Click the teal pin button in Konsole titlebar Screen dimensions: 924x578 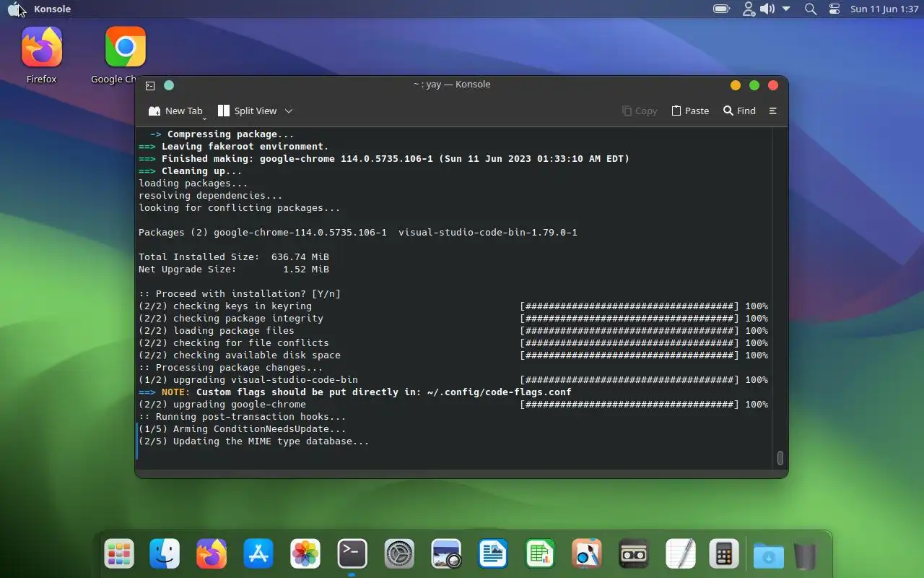(169, 85)
